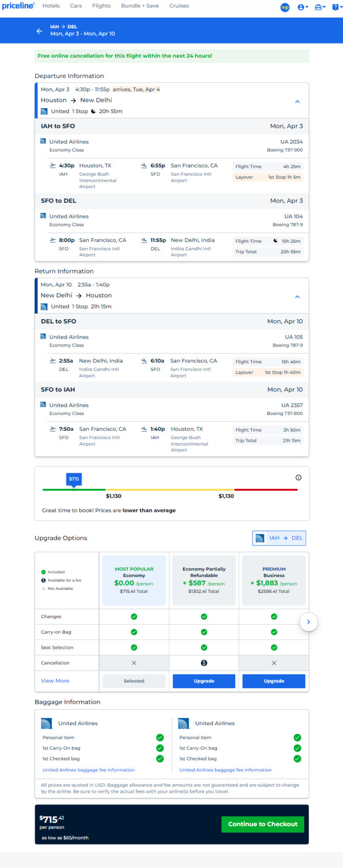This screenshot has height=868, width=343.
Task: Open Bundle + Save tab
Action: click(140, 6)
